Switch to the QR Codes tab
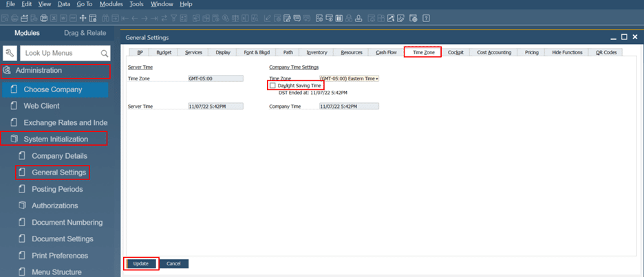Image resolution: width=644 pixels, height=277 pixels. pyautogui.click(x=606, y=52)
